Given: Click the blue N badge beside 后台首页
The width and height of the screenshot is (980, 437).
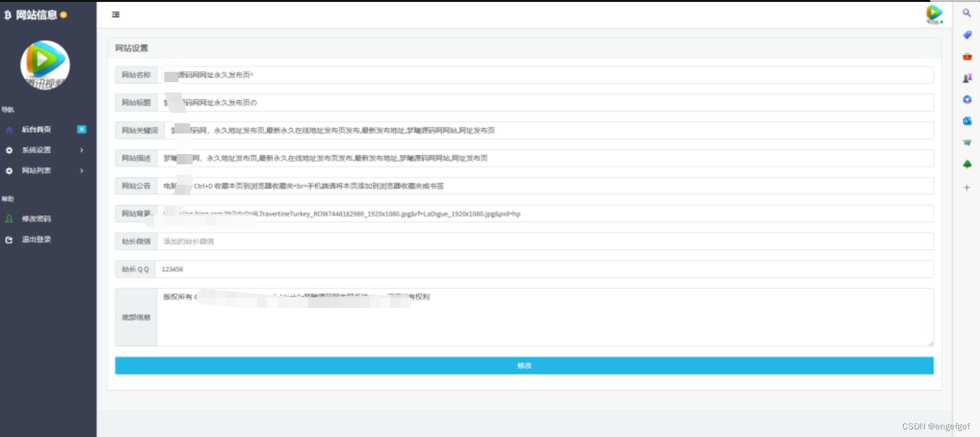Looking at the screenshot, I should click(x=82, y=129).
